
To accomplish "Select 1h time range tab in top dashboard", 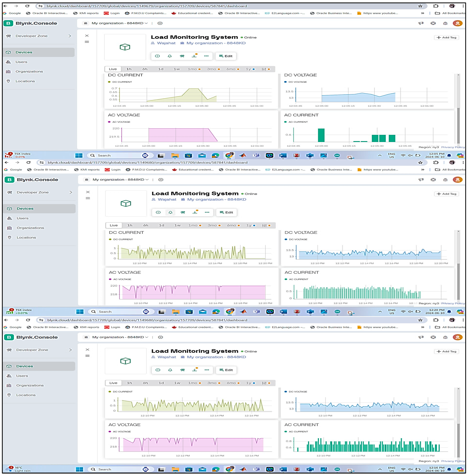I will [x=129, y=69].
